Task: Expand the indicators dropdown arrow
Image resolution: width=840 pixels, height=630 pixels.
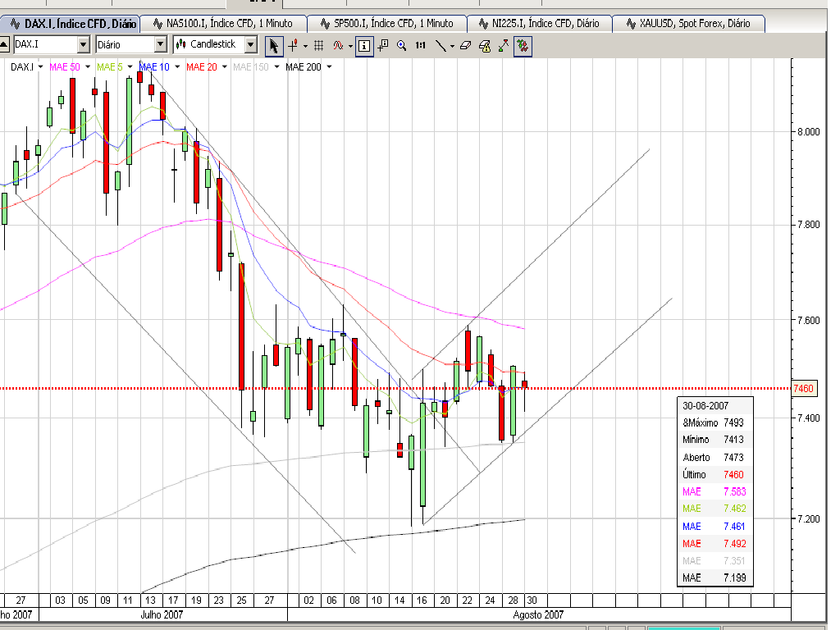Action: point(350,46)
